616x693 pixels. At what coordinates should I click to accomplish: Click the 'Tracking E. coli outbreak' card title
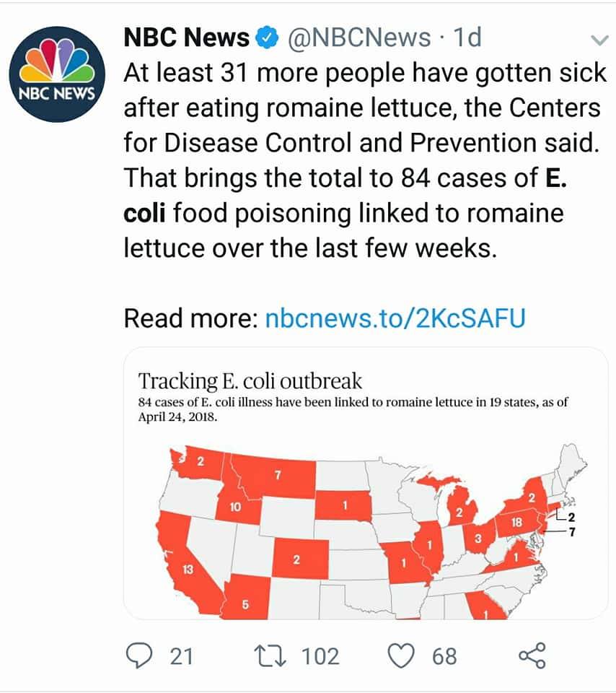(x=250, y=381)
